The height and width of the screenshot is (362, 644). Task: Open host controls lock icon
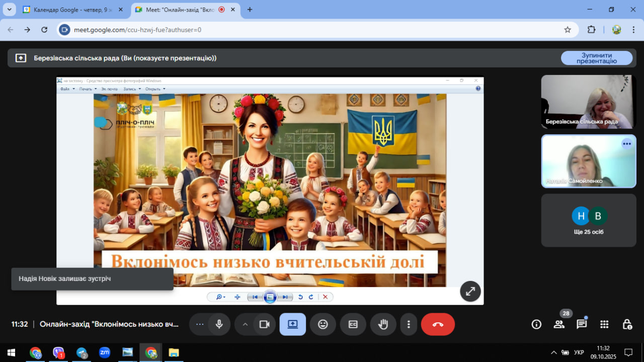[627, 324]
